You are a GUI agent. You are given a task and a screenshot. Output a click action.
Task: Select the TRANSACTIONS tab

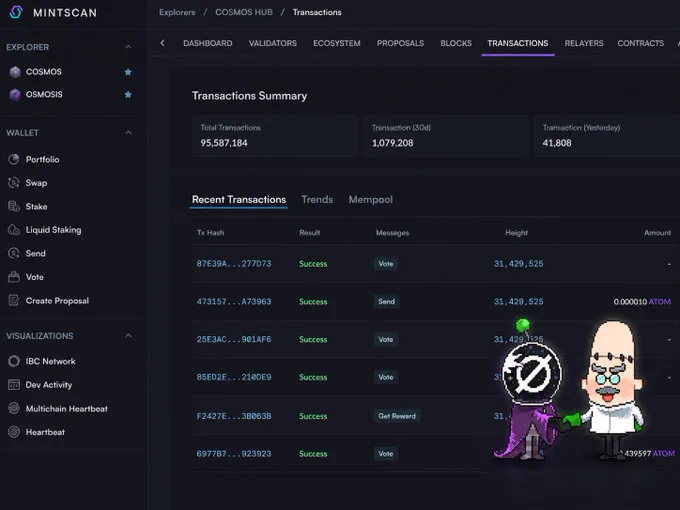tap(518, 43)
